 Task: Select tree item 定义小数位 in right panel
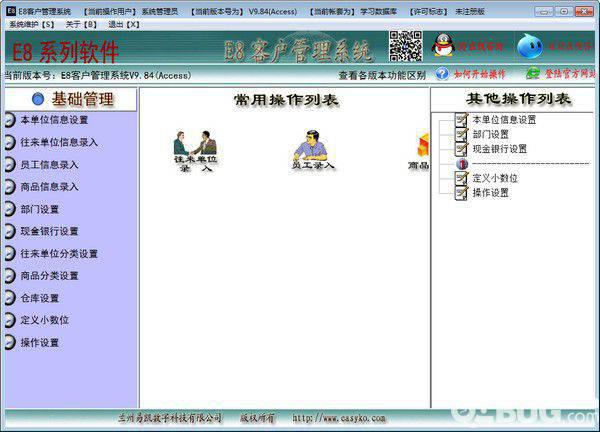pyautogui.click(x=495, y=178)
